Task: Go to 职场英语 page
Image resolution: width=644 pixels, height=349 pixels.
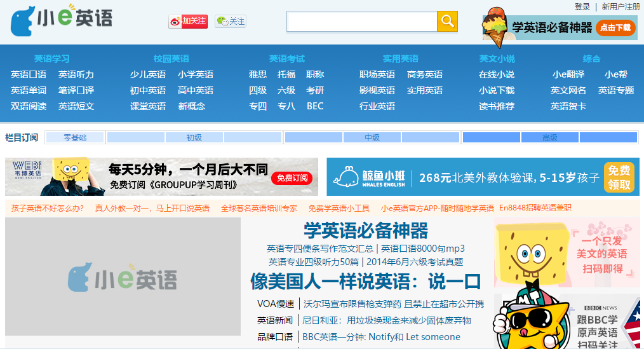Action: click(377, 74)
